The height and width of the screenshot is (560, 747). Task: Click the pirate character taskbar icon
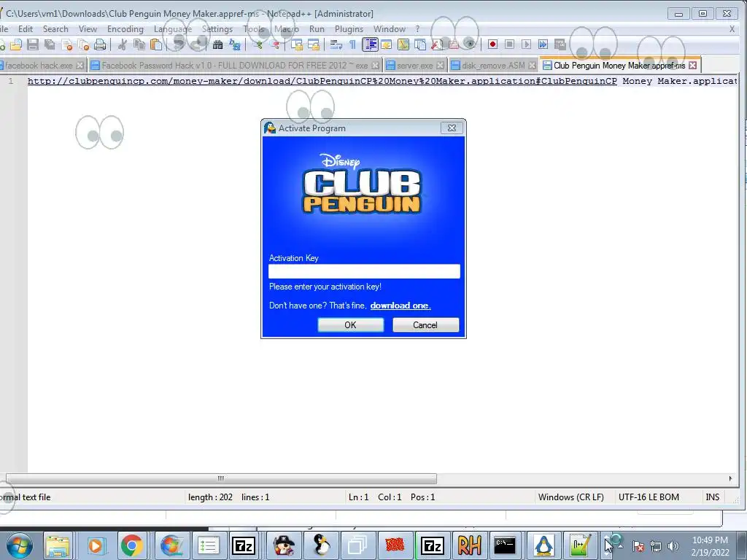click(284, 545)
